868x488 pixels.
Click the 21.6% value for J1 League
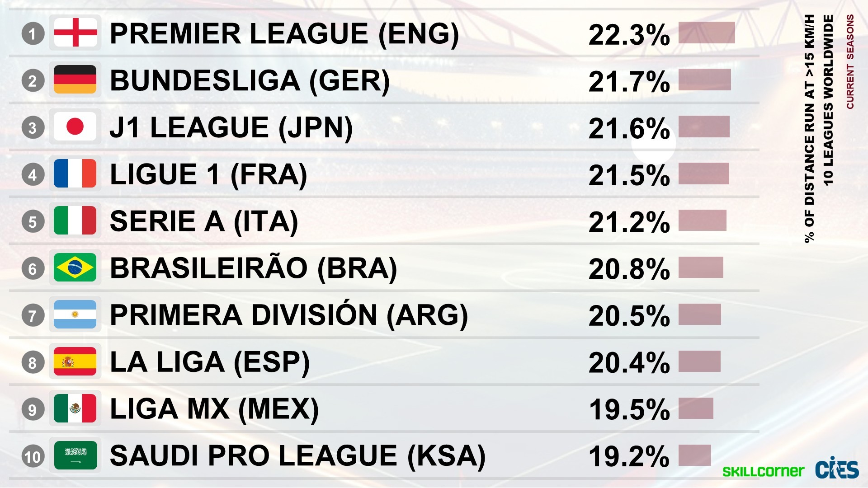[629, 128]
